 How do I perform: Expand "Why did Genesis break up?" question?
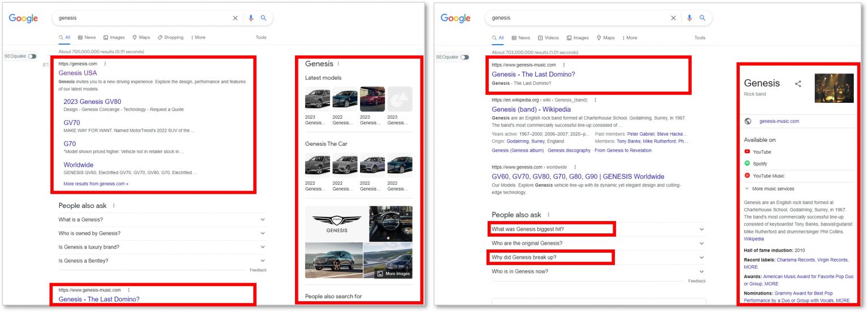pyautogui.click(x=598, y=257)
